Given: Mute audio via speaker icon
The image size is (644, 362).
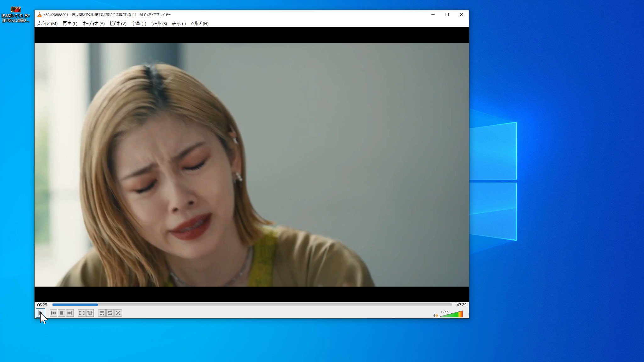Looking at the screenshot, I should [436, 315].
